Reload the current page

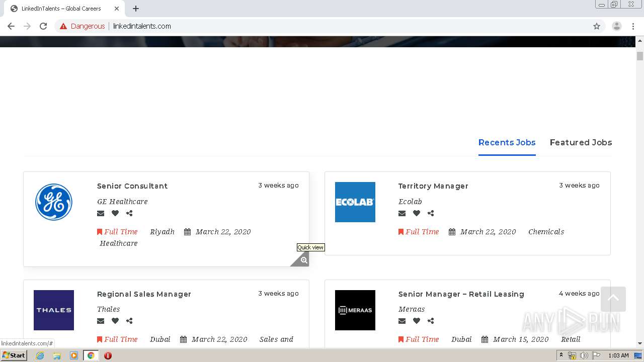(x=43, y=26)
